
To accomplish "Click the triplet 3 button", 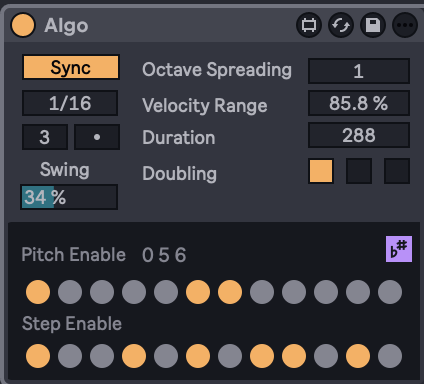I will [45, 137].
